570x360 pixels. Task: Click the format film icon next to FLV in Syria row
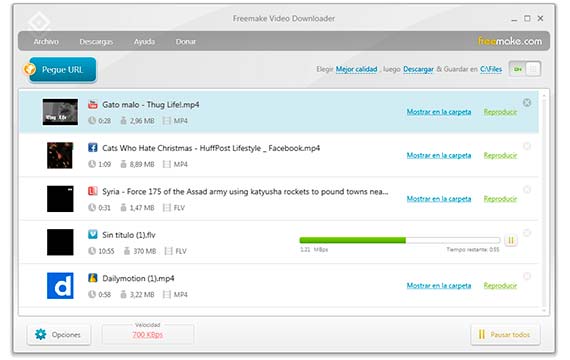pyautogui.click(x=166, y=208)
